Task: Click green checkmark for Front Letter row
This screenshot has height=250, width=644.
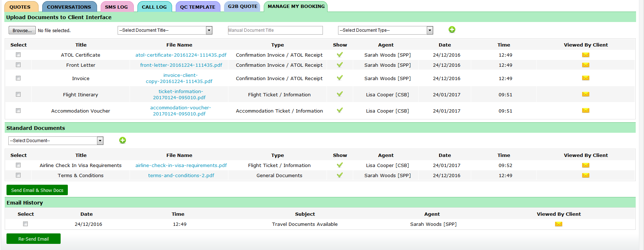Action: [339, 65]
